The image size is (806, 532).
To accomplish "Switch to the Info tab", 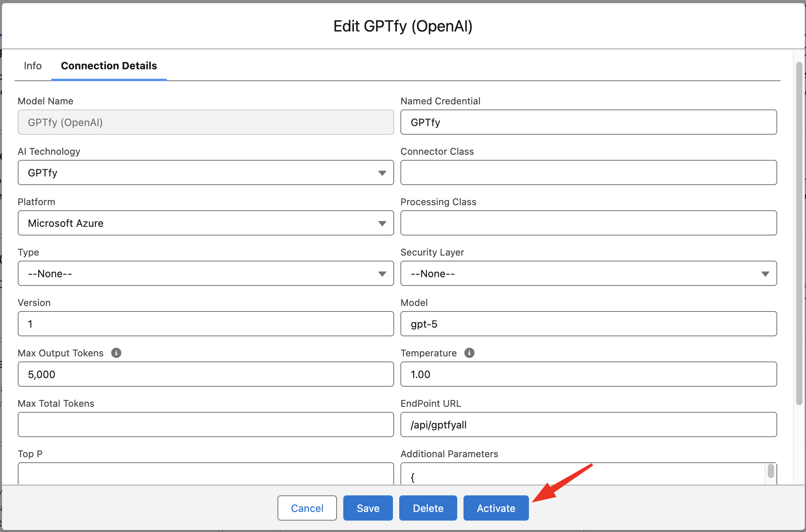I will point(33,66).
